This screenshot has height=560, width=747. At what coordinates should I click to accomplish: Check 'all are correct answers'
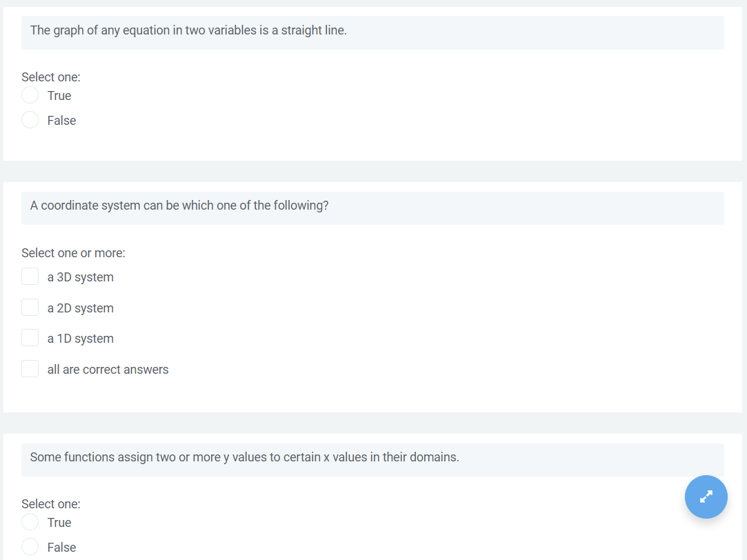[30, 368]
